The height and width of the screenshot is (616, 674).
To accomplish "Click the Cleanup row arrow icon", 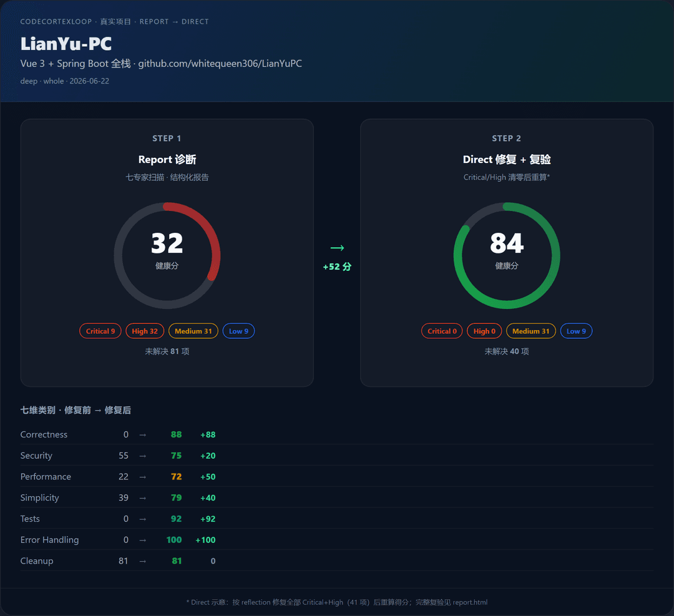I will tap(143, 561).
